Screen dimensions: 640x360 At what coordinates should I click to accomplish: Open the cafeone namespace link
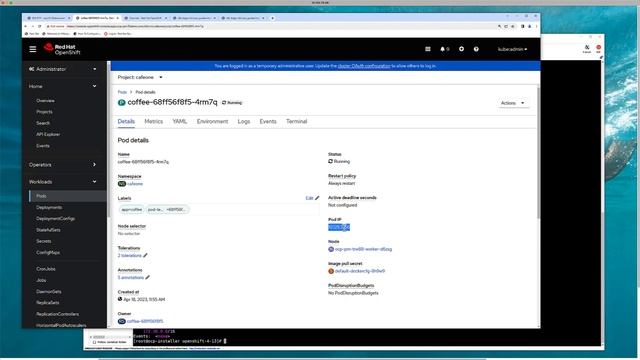coord(135,184)
